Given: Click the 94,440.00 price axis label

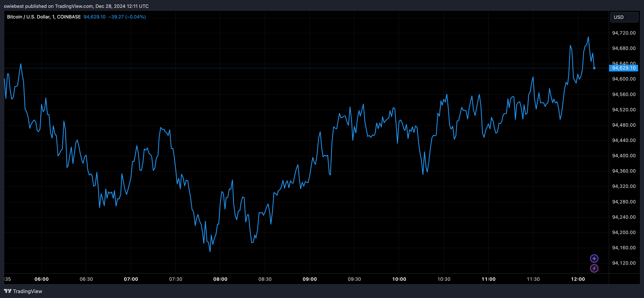Looking at the screenshot, I should pos(624,140).
